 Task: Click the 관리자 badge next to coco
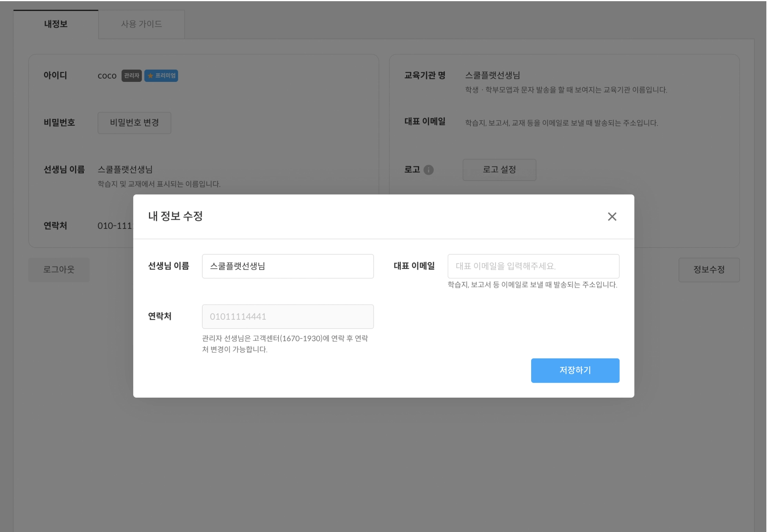coord(131,76)
